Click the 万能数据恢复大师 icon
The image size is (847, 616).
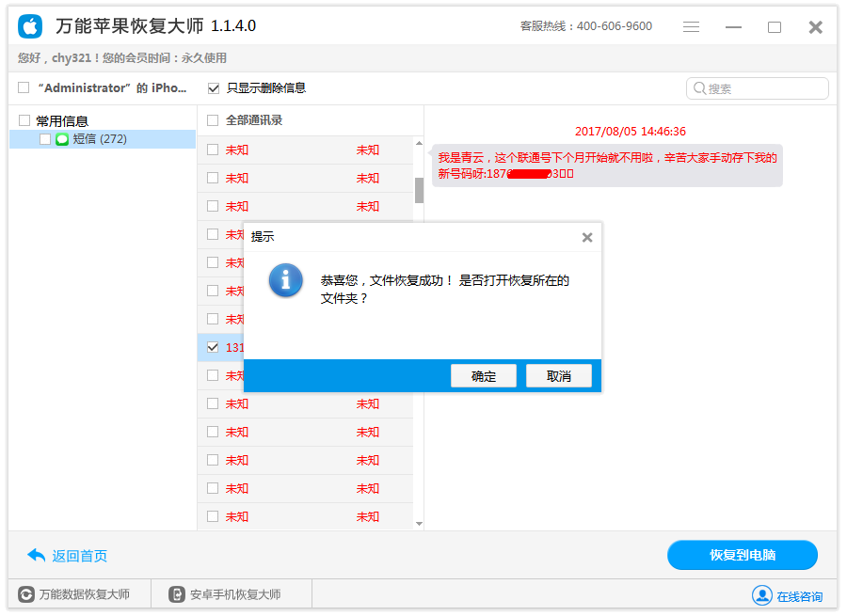click(x=26, y=594)
